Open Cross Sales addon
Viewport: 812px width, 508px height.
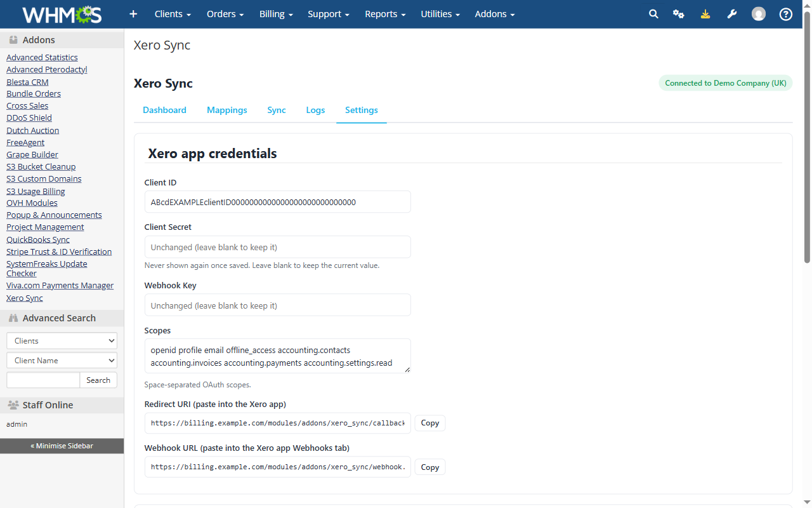pyautogui.click(x=27, y=106)
